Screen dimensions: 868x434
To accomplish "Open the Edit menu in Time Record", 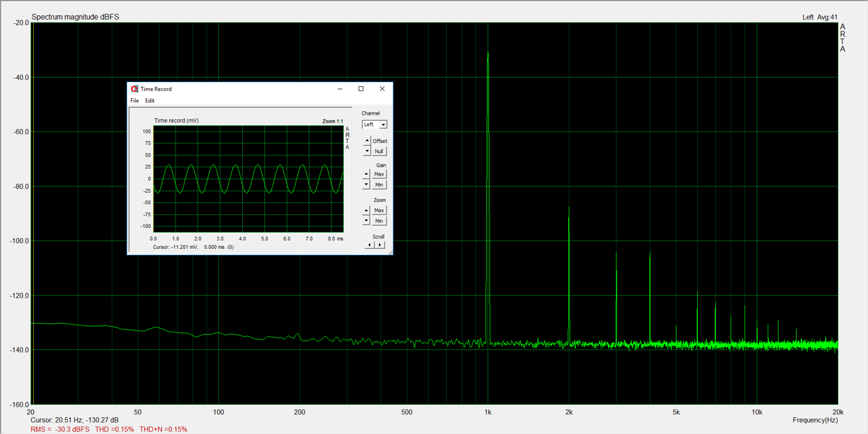I will (x=150, y=100).
